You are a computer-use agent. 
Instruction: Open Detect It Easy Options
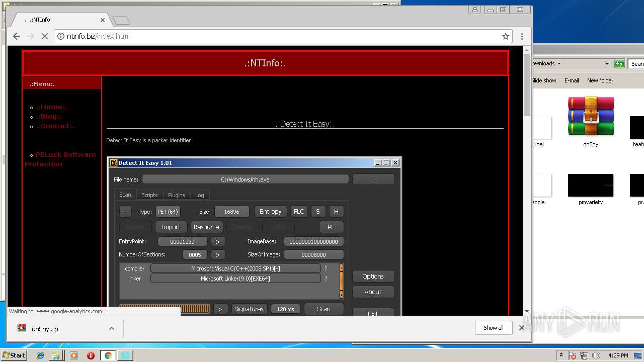(x=373, y=277)
